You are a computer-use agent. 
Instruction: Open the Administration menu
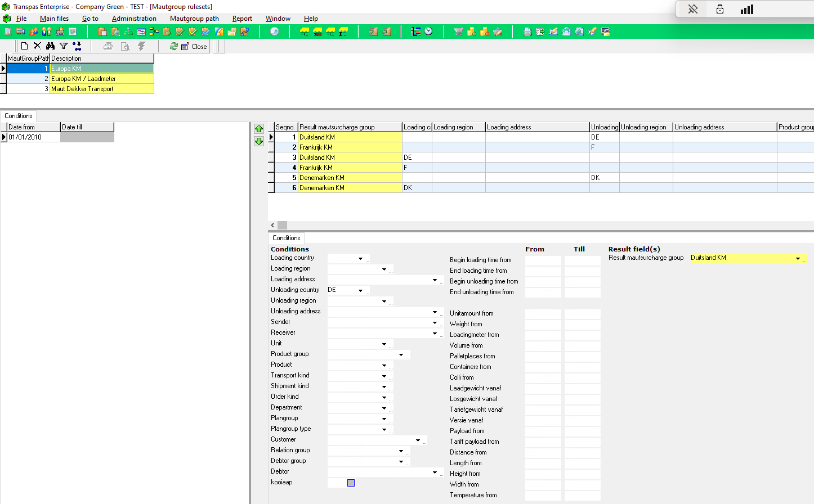[x=134, y=19]
